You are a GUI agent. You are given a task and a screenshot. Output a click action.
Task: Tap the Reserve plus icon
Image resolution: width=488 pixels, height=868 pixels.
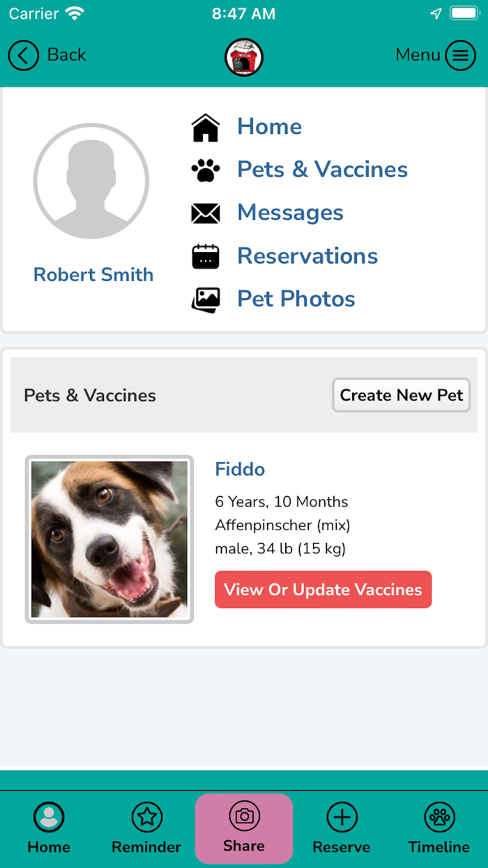[342, 816]
